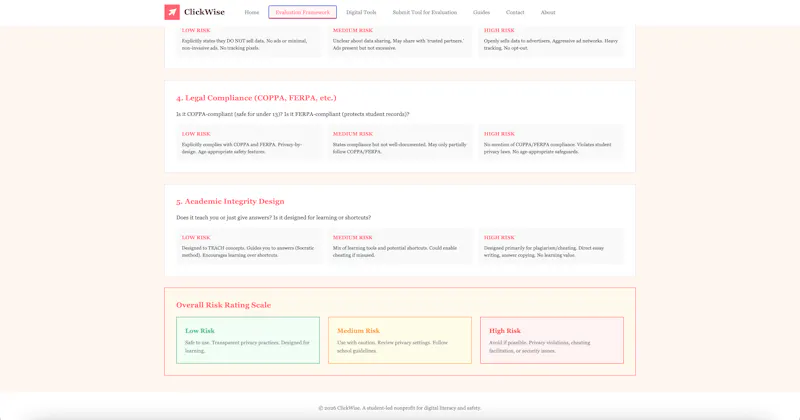Open the Guides page
The width and height of the screenshot is (800, 420).
tap(481, 12)
